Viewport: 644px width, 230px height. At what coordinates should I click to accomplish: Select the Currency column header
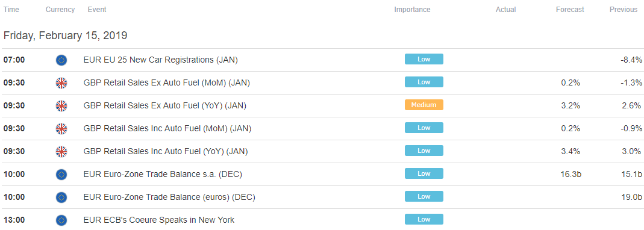coord(60,10)
